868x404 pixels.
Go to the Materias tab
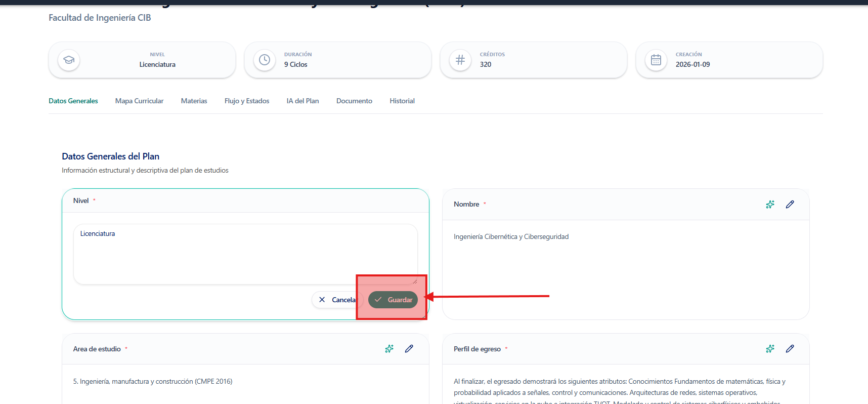tap(194, 101)
